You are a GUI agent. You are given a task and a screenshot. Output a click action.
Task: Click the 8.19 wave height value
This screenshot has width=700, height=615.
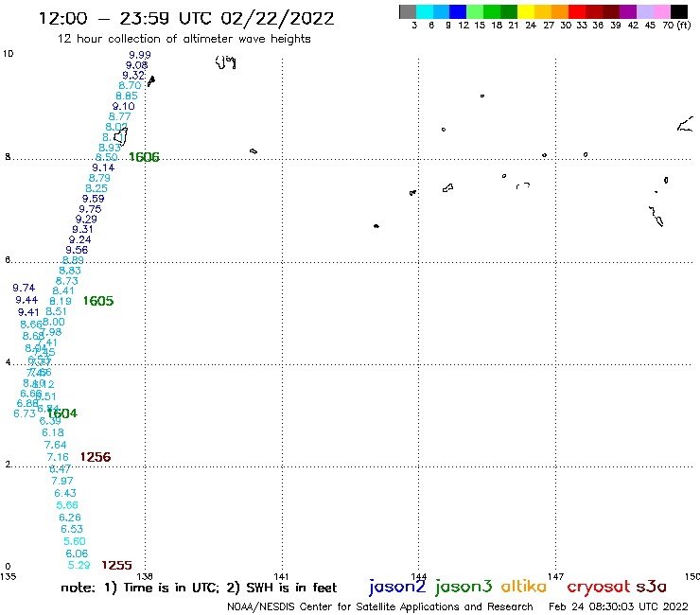61,302
